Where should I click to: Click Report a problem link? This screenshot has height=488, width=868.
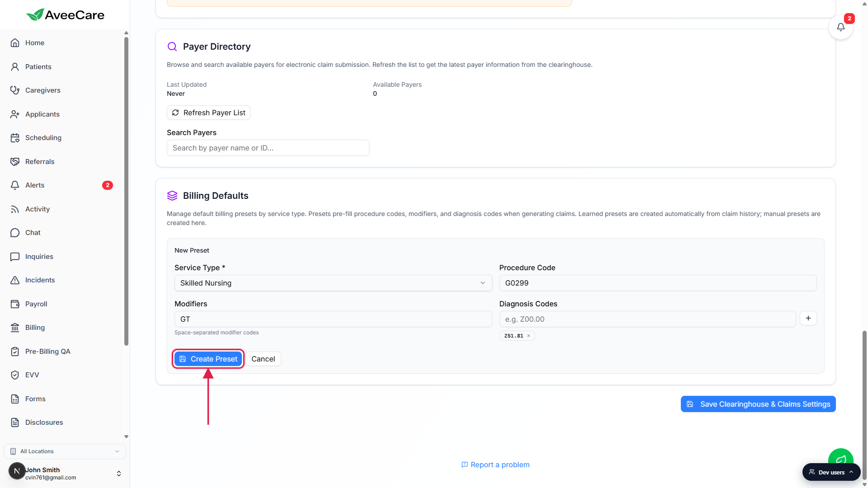(x=495, y=465)
